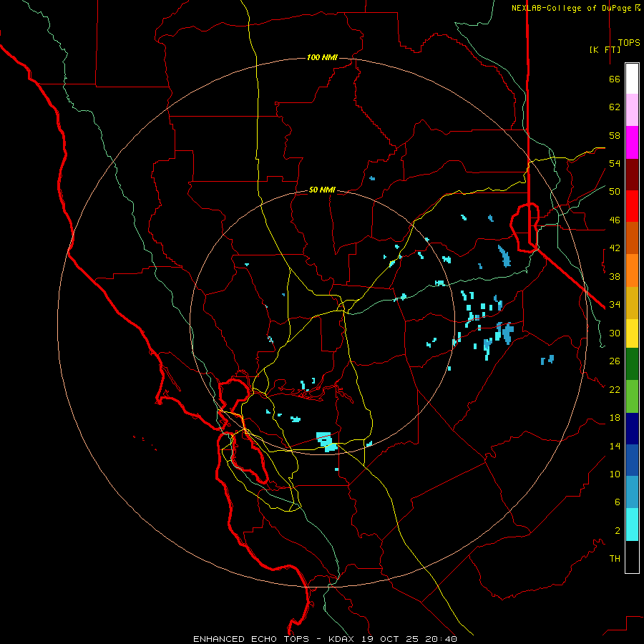Click the gold 38 kft legend swatch
The height and width of the screenshot is (644, 644).
tap(632, 303)
